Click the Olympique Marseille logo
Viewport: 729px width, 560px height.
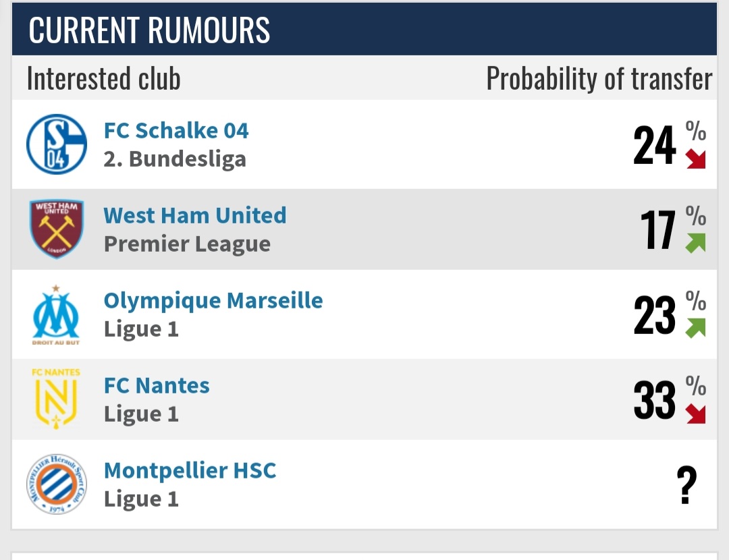[56, 314]
